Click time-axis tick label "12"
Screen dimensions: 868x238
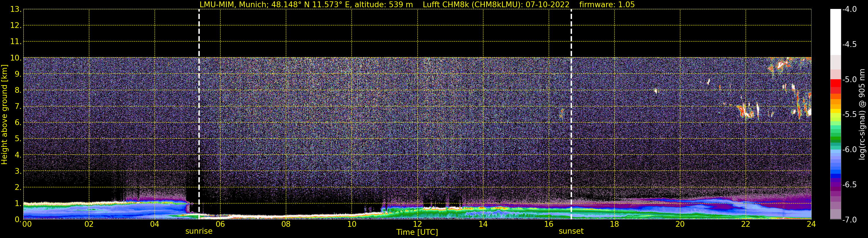417,224
